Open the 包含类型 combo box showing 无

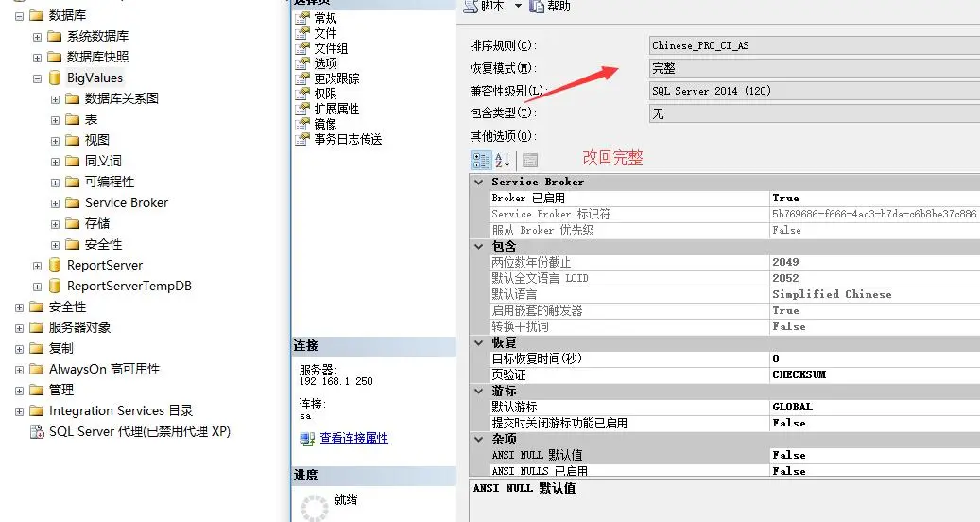click(x=815, y=113)
